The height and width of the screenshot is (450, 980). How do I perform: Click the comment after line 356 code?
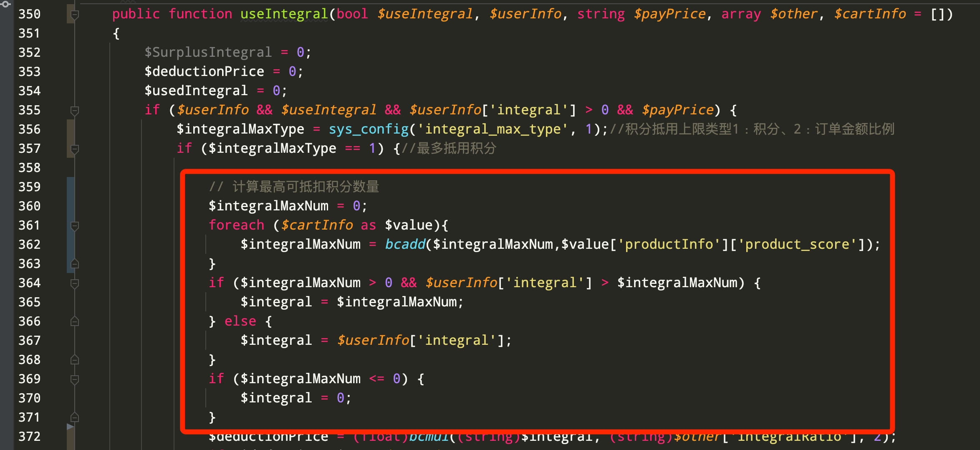(x=752, y=129)
